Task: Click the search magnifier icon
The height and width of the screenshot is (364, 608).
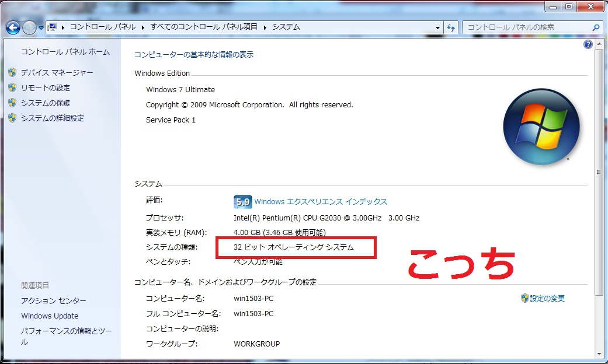Action: (x=596, y=27)
